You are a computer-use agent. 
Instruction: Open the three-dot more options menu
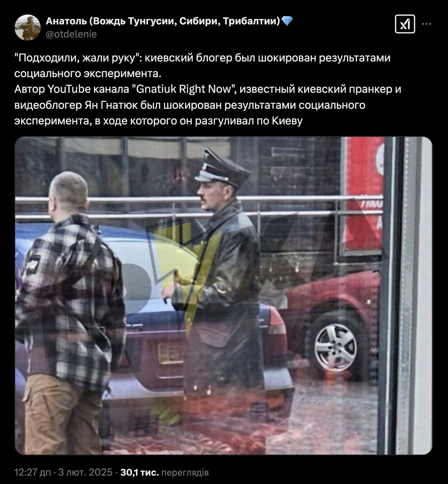pos(427,24)
